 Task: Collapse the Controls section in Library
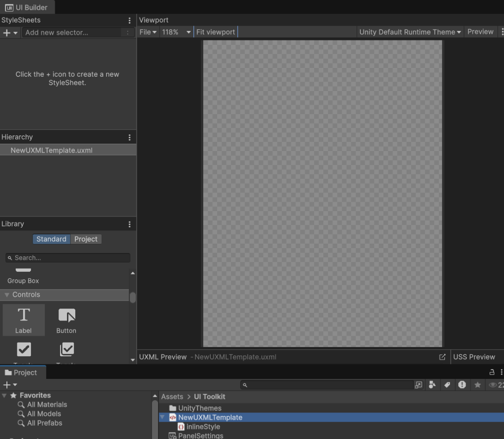[7, 295]
